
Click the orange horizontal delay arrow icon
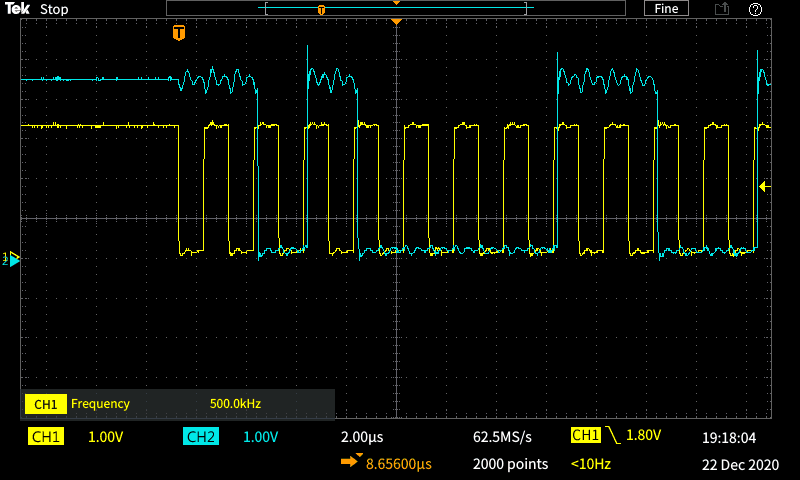coord(351,463)
